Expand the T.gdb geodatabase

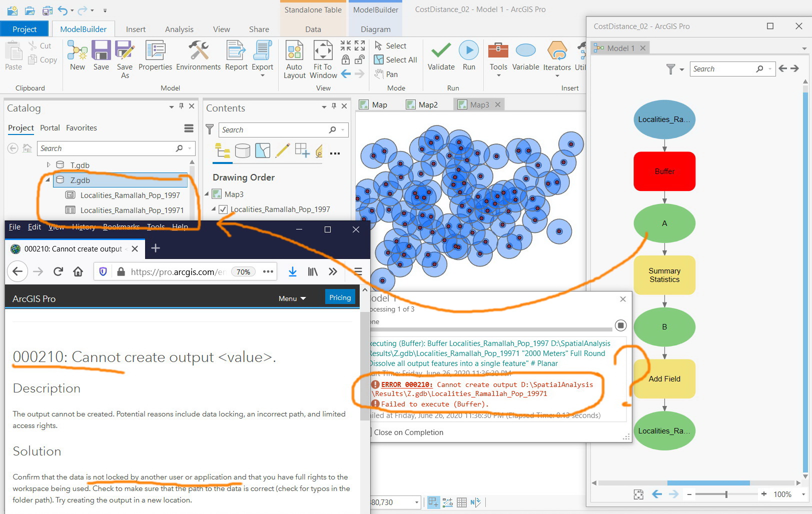click(49, 164)
